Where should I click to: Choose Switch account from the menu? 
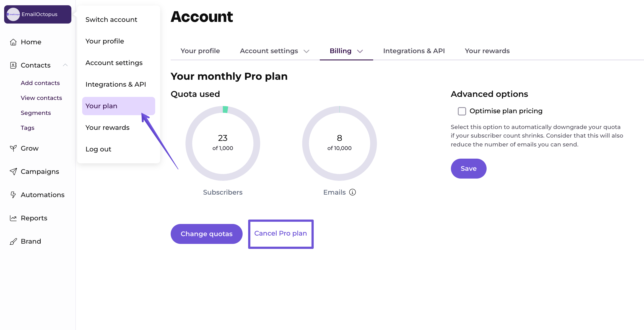111,19
